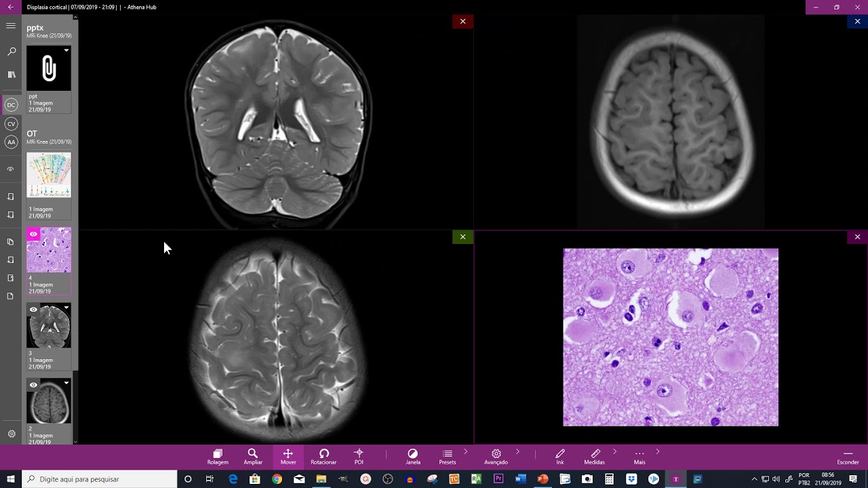This screenshot has height=488, width=868.
Task: Click the OT series header
Action: click(49, 138)
